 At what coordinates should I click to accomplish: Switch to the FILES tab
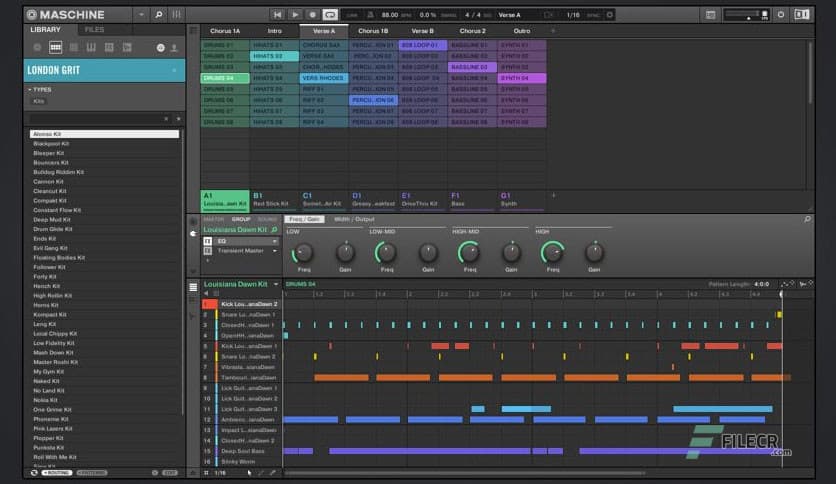coord(94,29)
